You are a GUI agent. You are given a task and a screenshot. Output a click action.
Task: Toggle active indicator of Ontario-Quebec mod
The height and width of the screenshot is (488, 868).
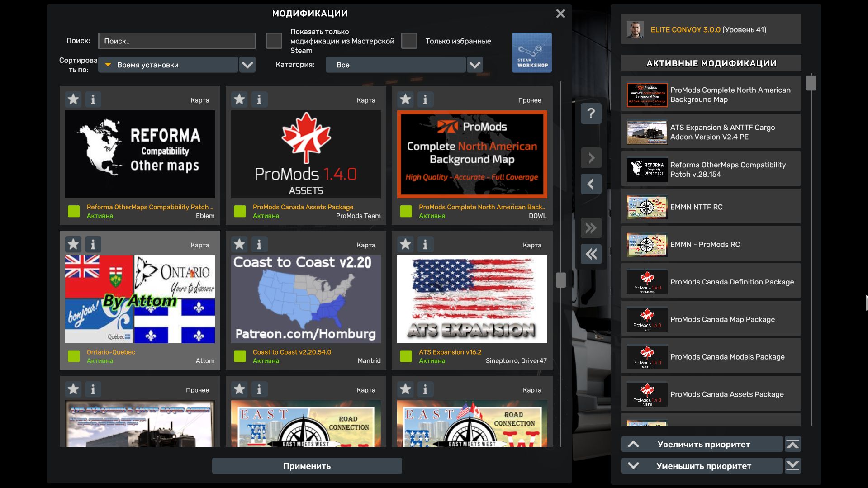coord(74,356)
